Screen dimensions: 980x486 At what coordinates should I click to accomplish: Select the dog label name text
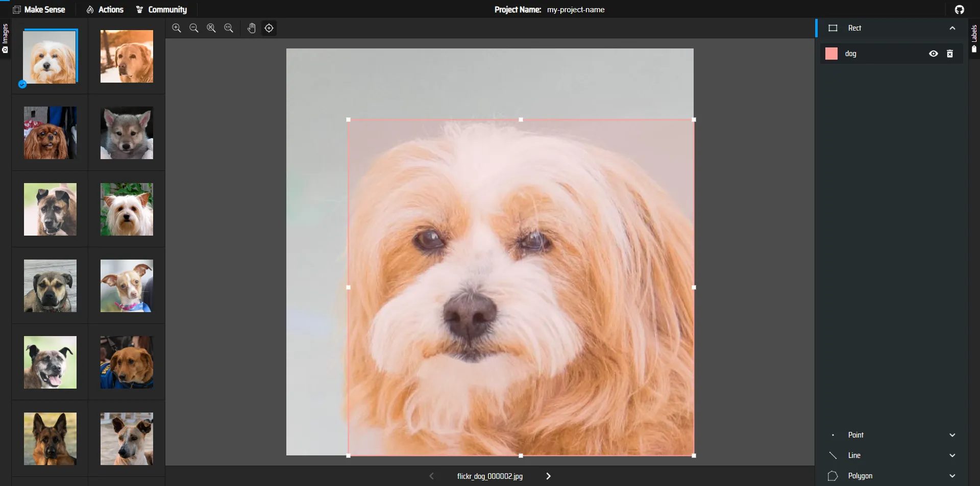coord(851,54)
